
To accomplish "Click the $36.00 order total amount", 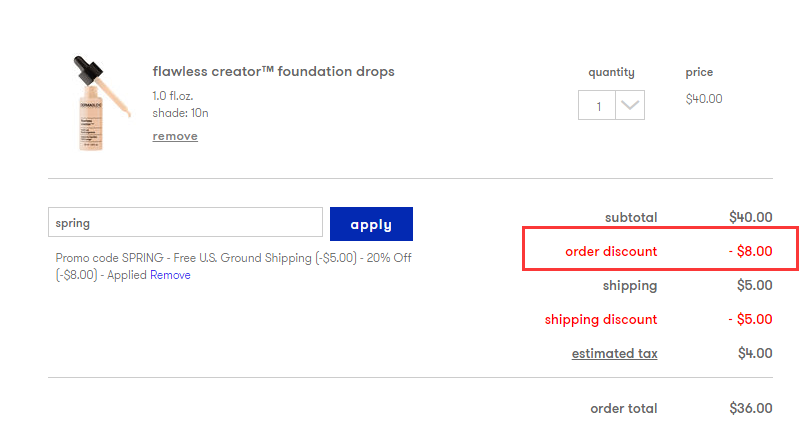I will [x=750, y=408].
